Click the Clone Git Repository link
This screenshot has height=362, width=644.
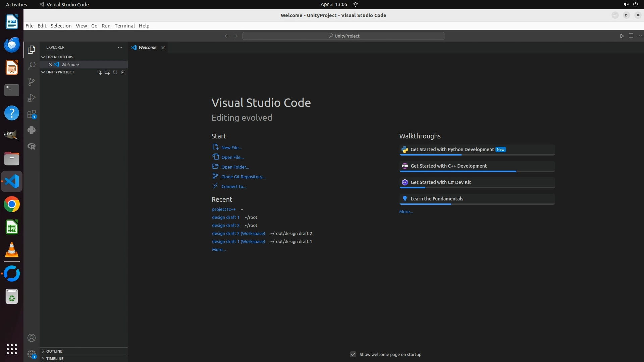coord(243,177)
